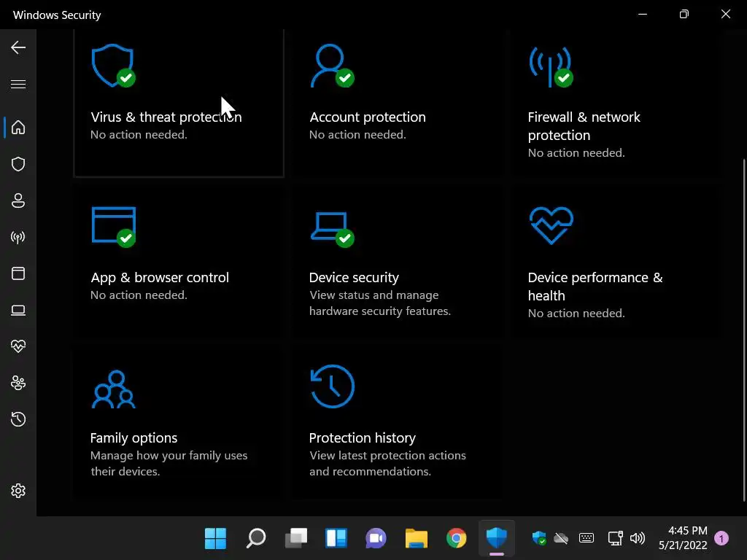Click 'View status and manage hardware security features.' text

pos(379,303)
